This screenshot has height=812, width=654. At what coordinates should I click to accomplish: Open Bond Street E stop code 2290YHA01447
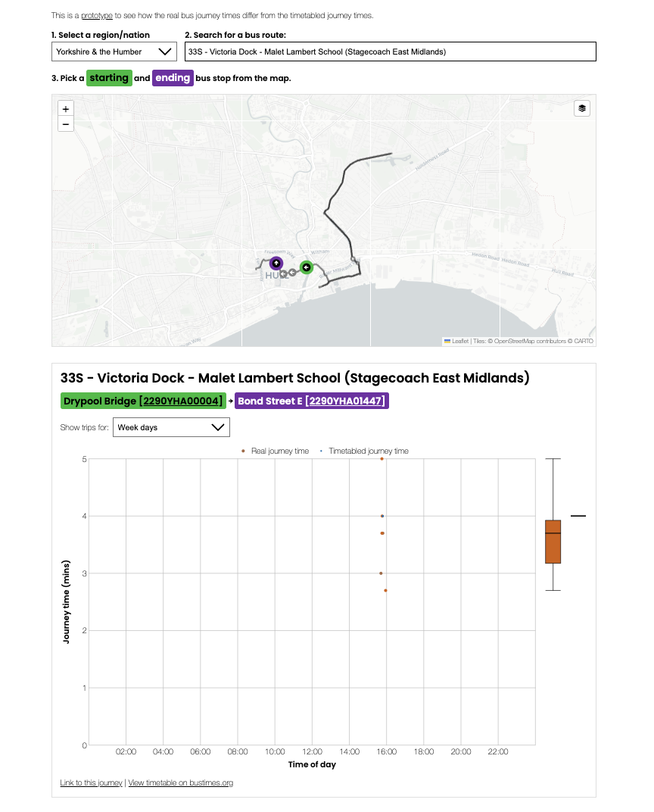click(347, 401)
